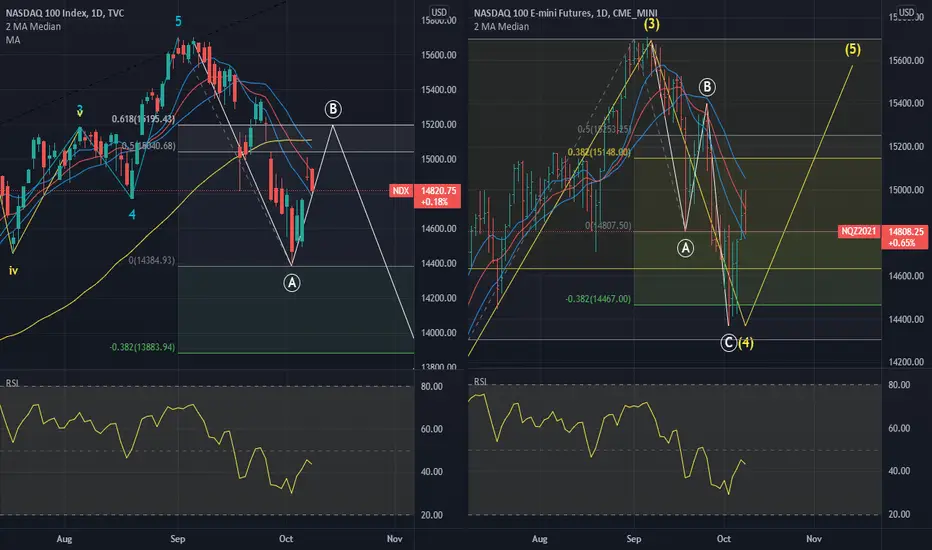Viewport: 932px width, 550px height.
Task: Click Nov on the NDX chart time axis
Action: [x=395, y=539]
